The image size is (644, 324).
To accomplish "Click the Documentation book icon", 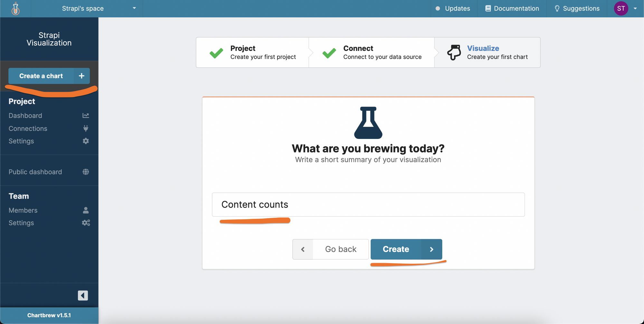I will (x=488, y=8).
